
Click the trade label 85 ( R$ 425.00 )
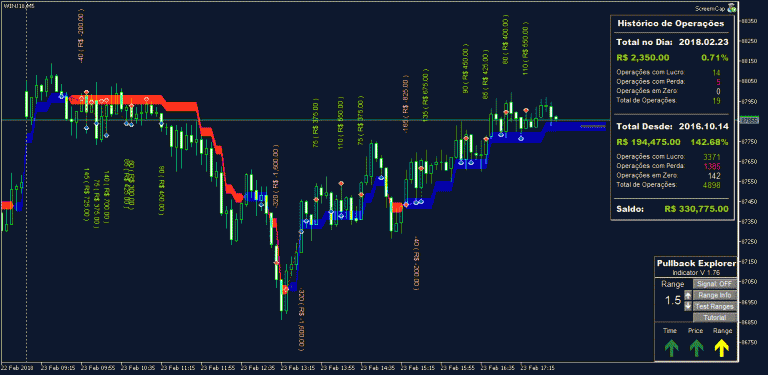click(x=485, y=74)
